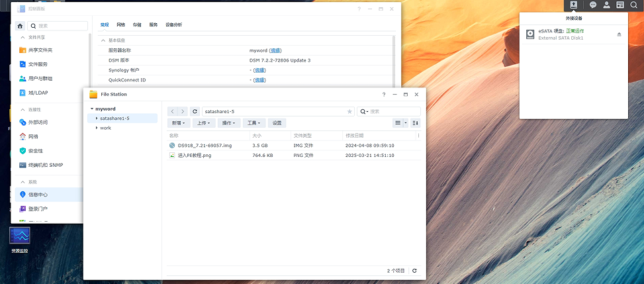
Task: Add satashare1-5 path to favorites star
Action: point(349,111)
